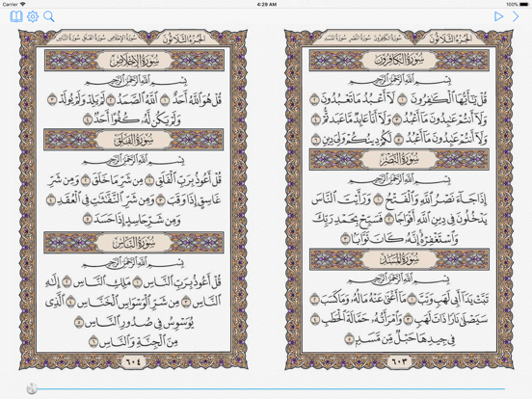The height and width of the screenshot is (399, 532).
Task: Tap the Wi-Fi icon beside Carrier
Action: point(23,4)
